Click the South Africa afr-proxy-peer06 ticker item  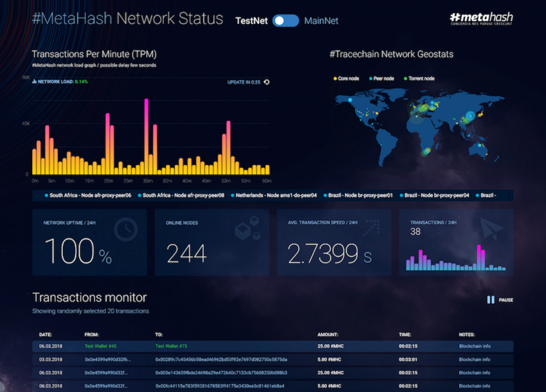[x=88, y=196]
